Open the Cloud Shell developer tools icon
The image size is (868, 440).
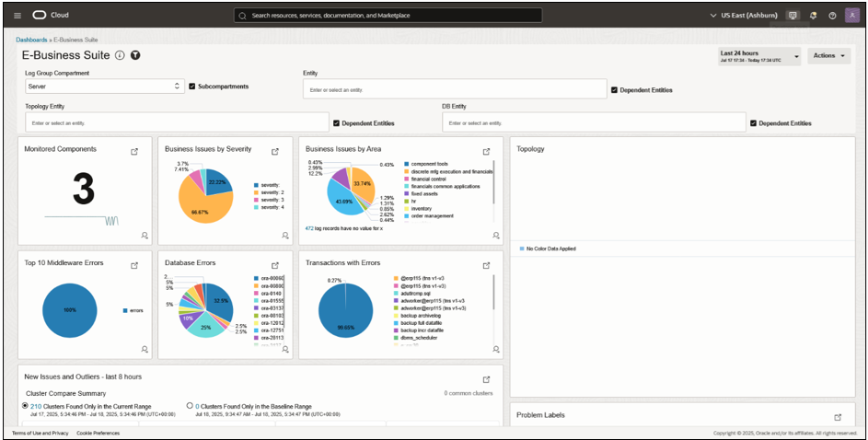click(x=793, y=16)
